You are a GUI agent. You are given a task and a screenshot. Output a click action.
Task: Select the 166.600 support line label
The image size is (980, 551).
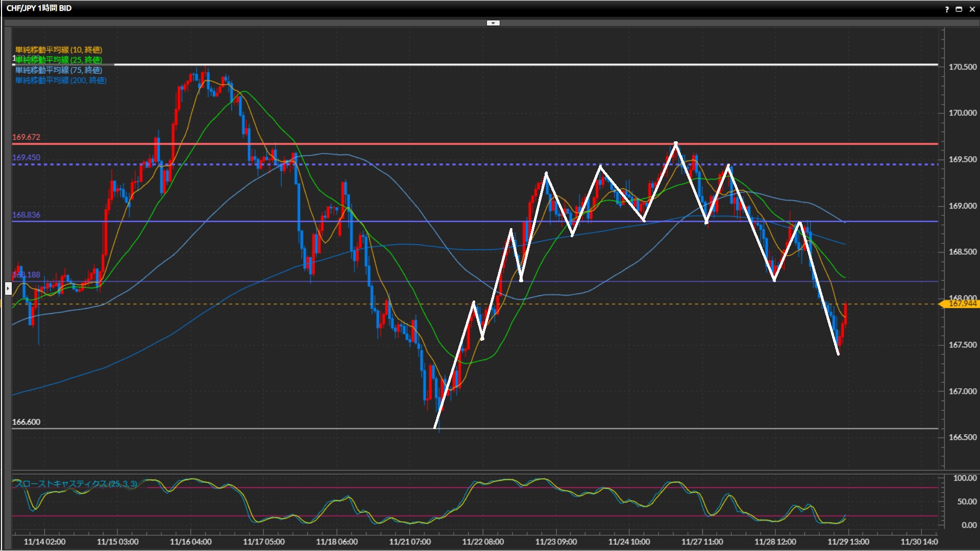[26, 422]
